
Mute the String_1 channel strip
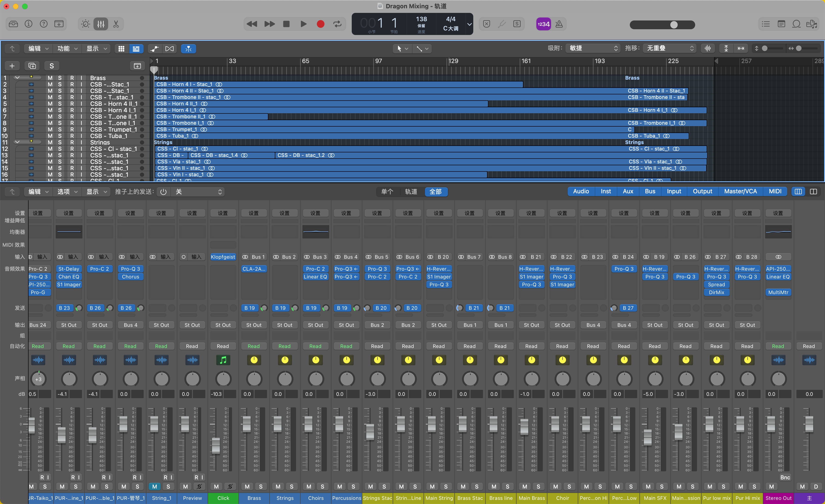pyautogui.click(x=154, y=486)
